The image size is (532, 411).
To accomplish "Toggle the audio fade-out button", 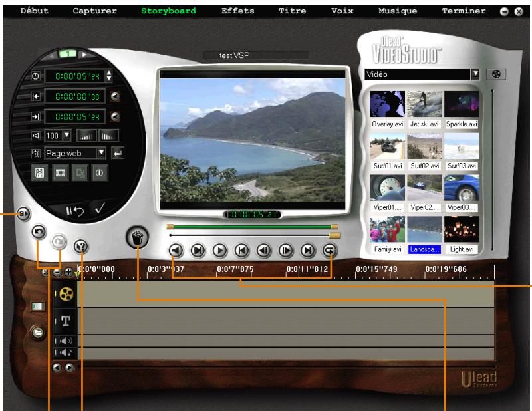I will (108, 136).
